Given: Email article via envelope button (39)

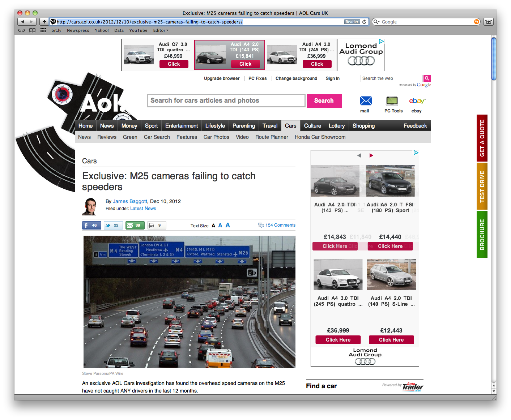Looking at the screenshot, I should coord(135,226).
